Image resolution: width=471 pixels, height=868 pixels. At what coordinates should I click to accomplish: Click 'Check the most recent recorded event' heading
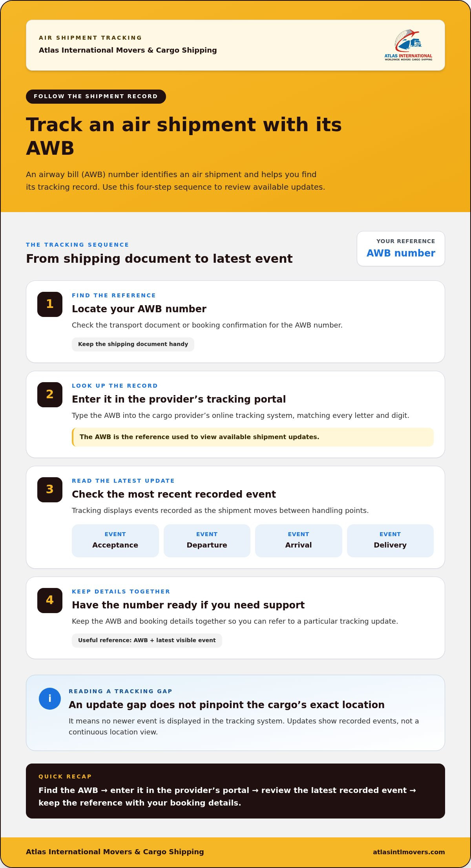tap(174, 494)
